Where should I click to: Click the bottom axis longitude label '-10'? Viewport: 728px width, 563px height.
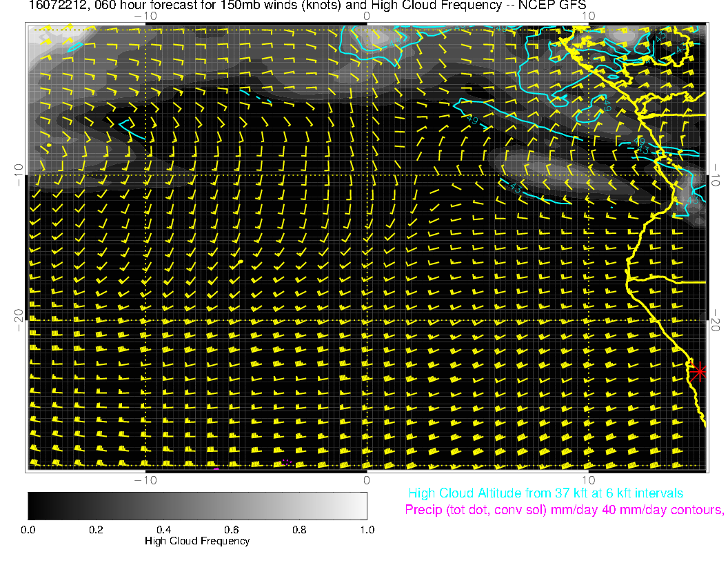[145, 480]
